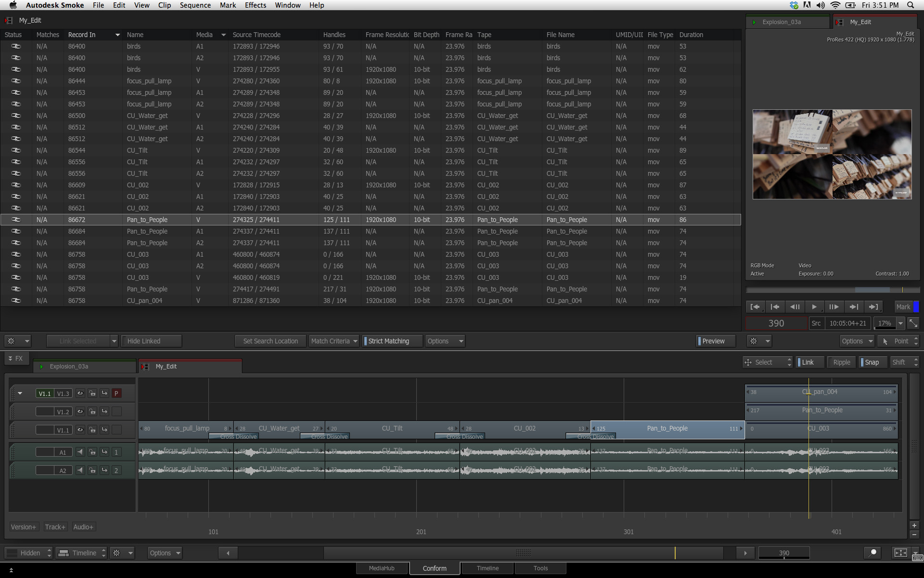This screenshot has width=924, height=578.
Task: Switch to the MediaHub tab
Action: pos(382,568)
